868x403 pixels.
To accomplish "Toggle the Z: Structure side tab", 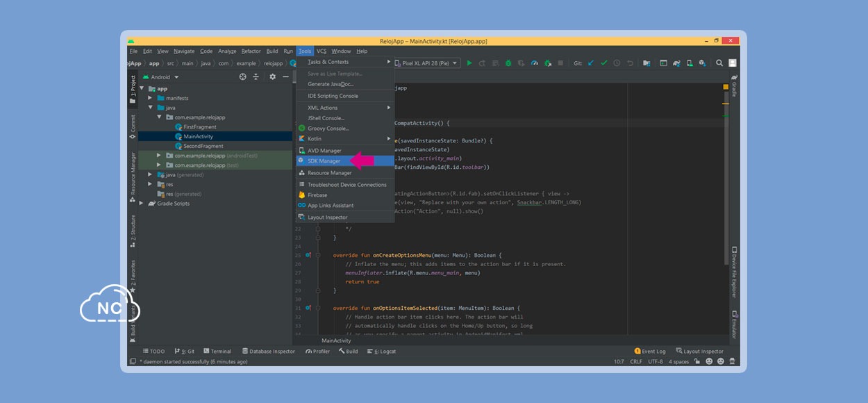I will coord(133,231).
